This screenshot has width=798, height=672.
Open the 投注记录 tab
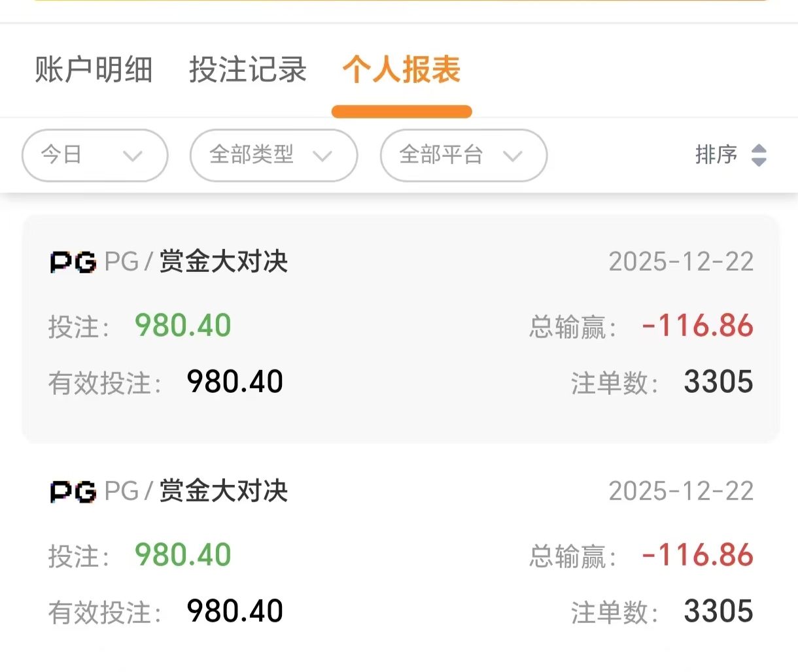coord(248,70)
